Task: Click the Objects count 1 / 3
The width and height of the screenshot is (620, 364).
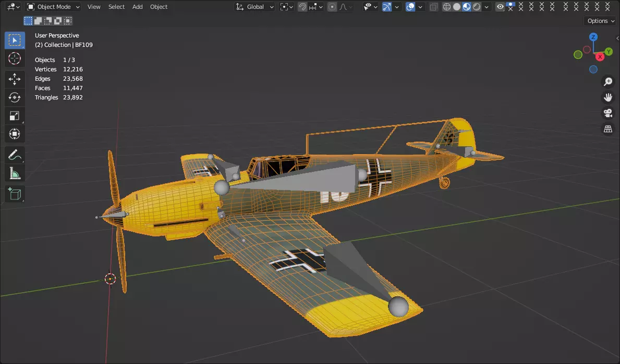Action: 69,60
